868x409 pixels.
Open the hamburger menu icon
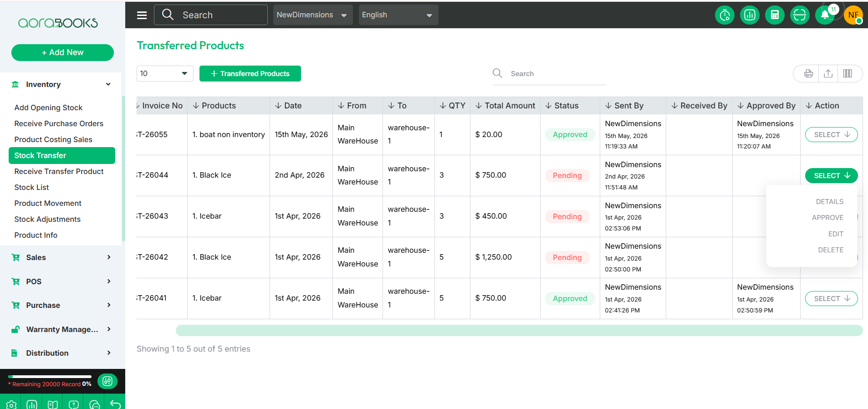142,15
